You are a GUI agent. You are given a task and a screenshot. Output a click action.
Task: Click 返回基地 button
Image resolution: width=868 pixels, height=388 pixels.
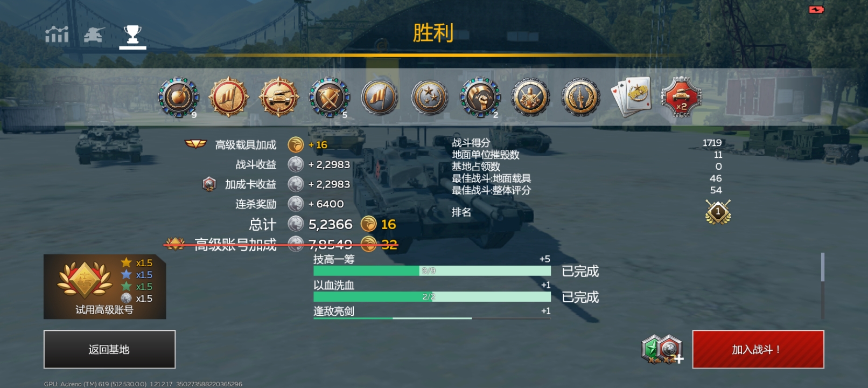click(x=109, y=349)
